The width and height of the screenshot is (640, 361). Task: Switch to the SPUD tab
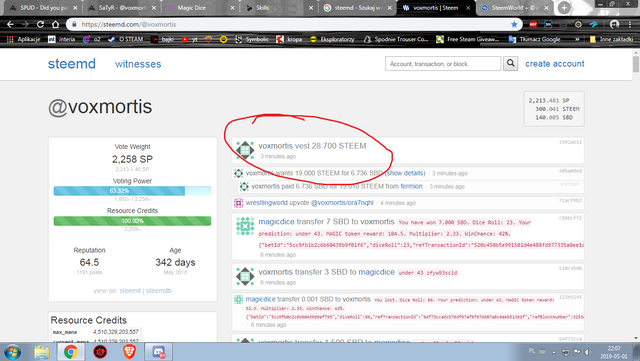(x=43, y=8)
